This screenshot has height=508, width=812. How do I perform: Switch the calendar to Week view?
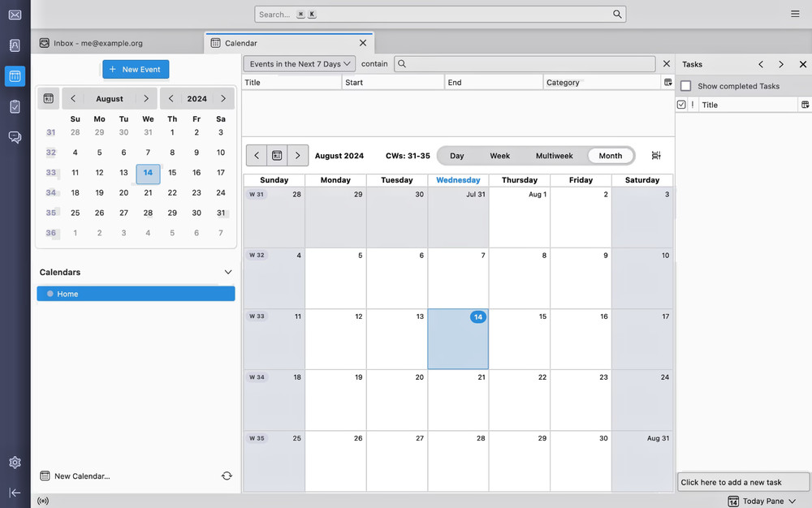pos(499,155)
